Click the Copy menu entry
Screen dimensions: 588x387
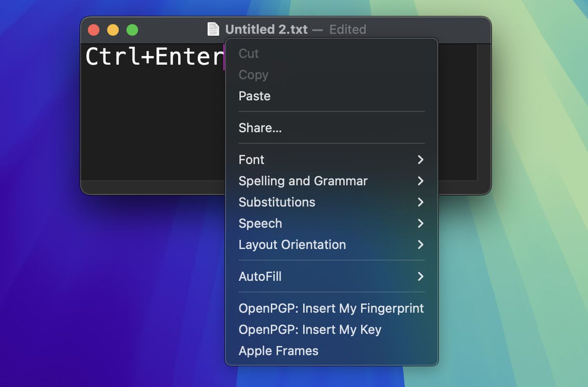coord(331,75)
